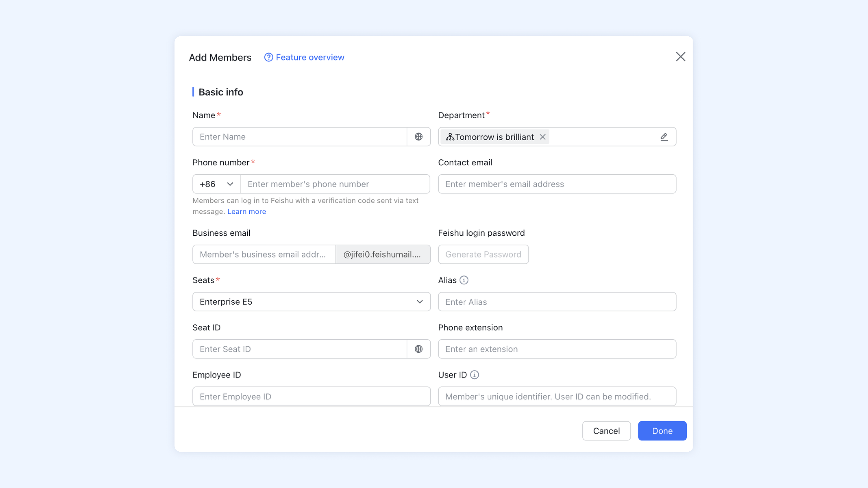Click the globe icon beside Name field

(418, 137)
